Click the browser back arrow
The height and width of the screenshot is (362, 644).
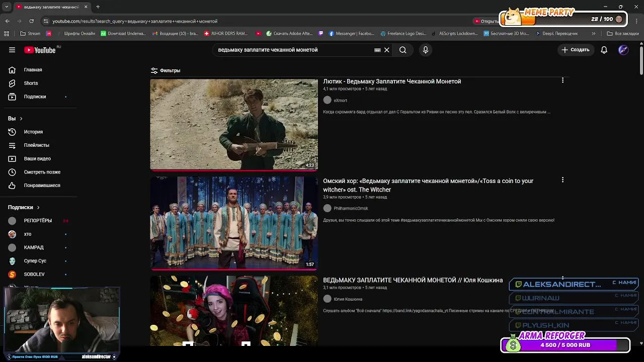7,21
